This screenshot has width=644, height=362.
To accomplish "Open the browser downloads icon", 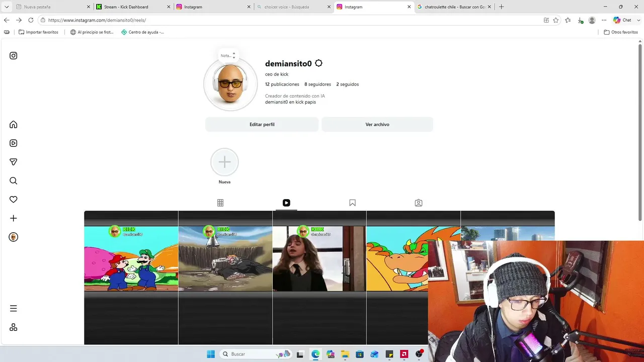I will click(580, 20).
